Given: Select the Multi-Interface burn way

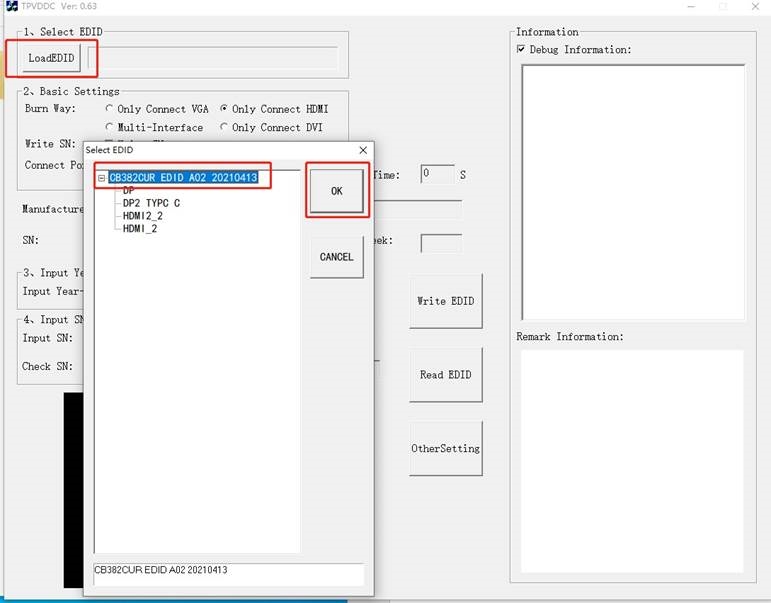Looking at the screenshot, I should point(110,128).
